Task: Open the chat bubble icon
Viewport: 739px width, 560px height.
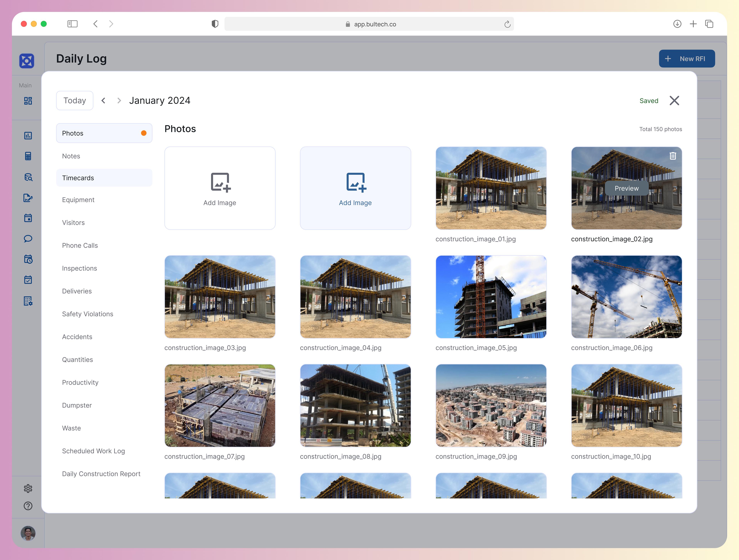Action: point(28,238)
